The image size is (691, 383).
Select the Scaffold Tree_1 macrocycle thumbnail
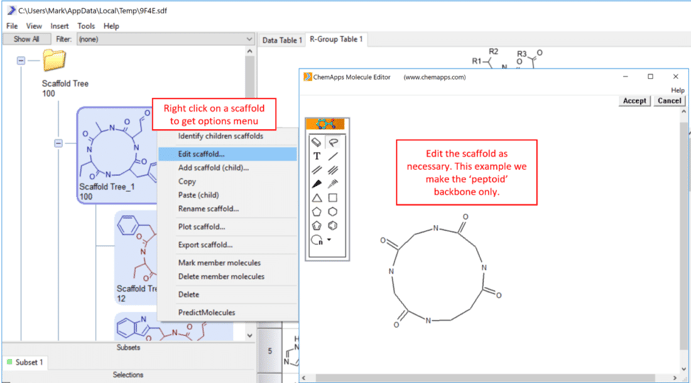pyautogui.click(x=117, y=155)
